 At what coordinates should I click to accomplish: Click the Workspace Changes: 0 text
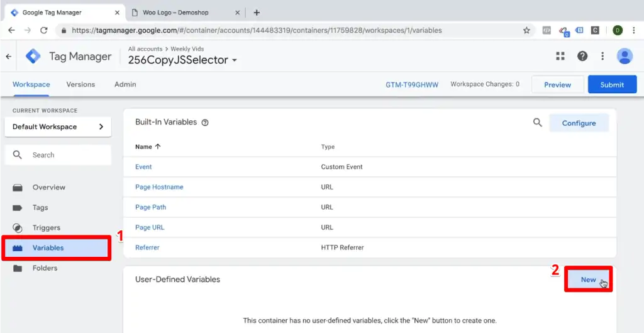[x=485, y=84]
